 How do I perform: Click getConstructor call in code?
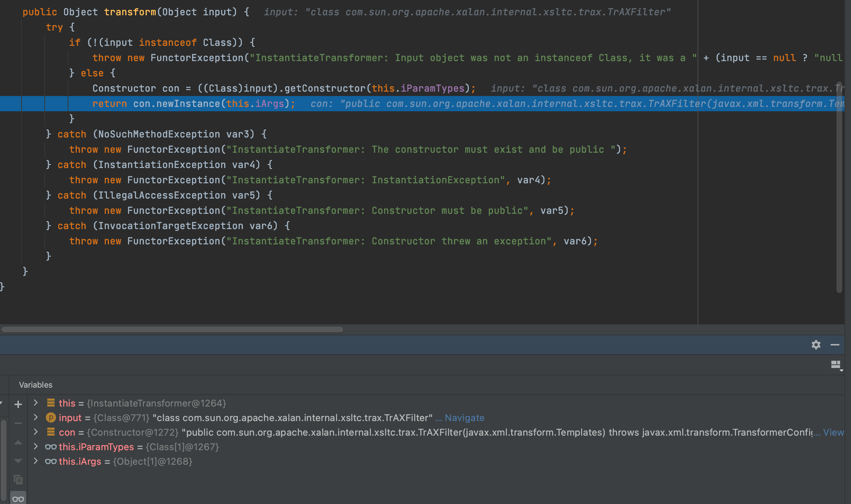point(325,88)
